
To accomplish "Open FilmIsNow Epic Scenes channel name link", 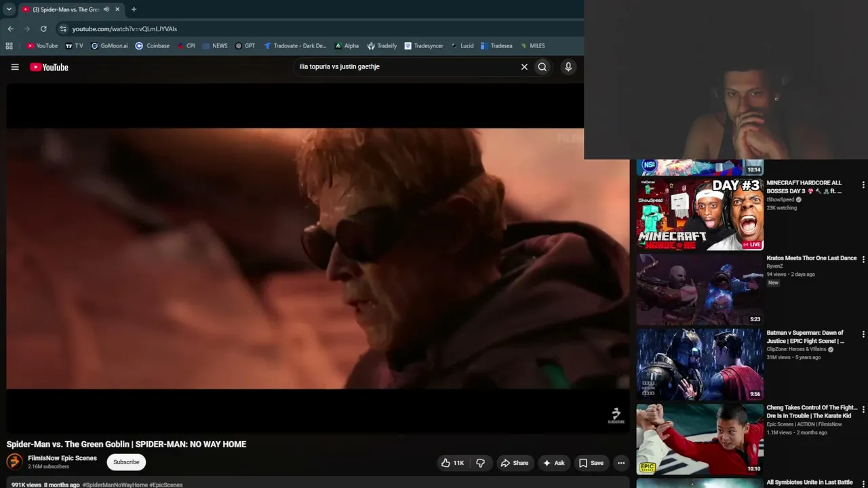I will [x=62, y=458].
